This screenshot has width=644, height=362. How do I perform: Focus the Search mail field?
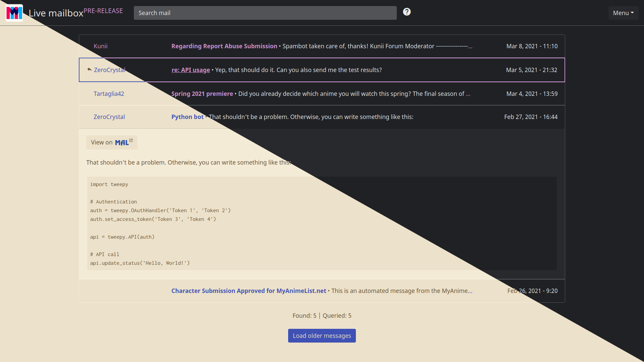click(x=265, y=13)
